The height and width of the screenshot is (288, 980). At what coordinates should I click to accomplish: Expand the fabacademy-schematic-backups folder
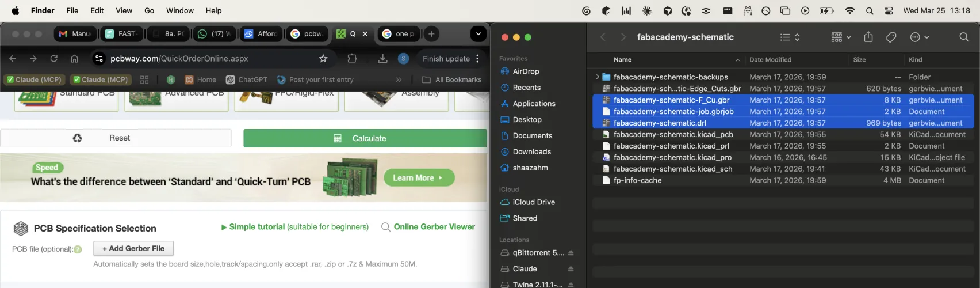point(598,77)
